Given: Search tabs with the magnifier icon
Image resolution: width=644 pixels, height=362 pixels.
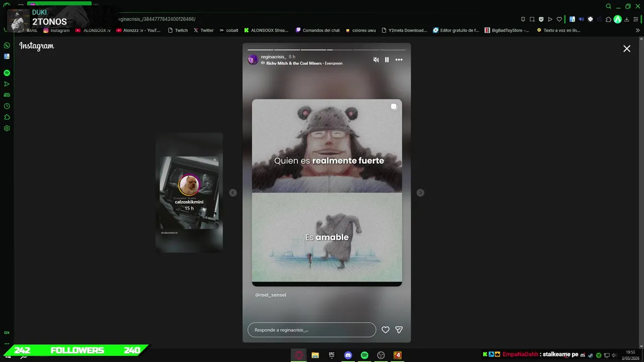Looking at the screenshot, I should [608, 7].
